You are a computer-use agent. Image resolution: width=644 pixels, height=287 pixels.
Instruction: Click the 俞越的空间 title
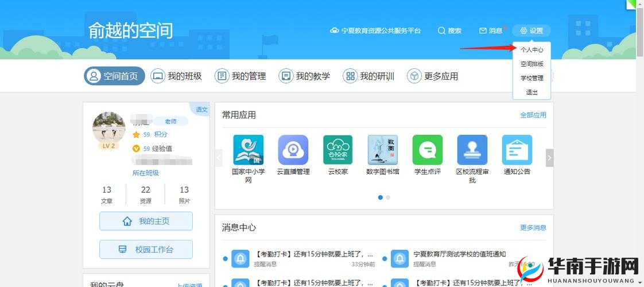coord(131,31)
